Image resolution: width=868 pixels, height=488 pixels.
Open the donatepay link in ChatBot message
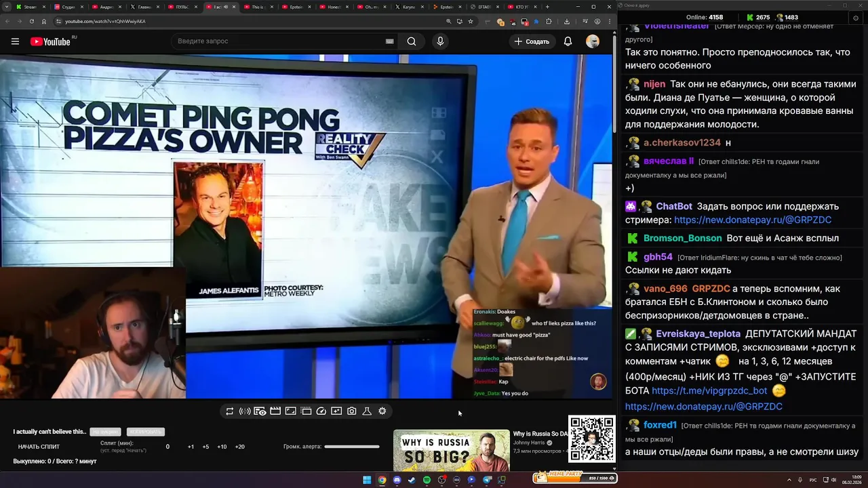[753, 220]
